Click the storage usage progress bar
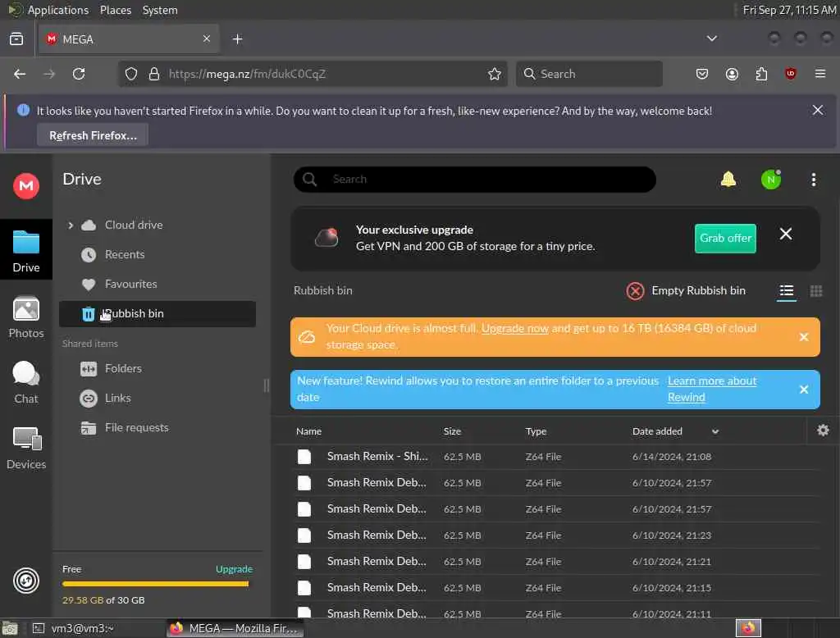840x638 pixels. (155, 584)
